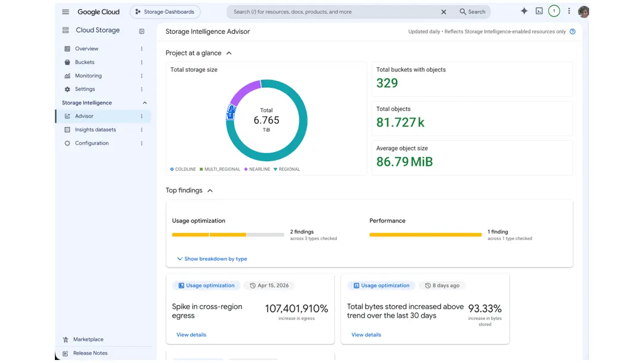Viewport: 644px width, 363px height.
Task: Collapse the side navigation panel icon
Action: [x=142, y=31]
